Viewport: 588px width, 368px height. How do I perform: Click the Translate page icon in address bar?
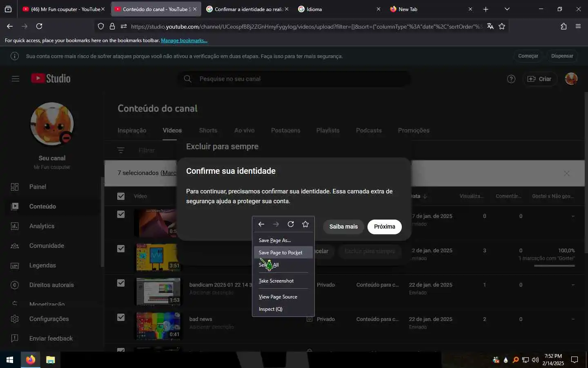(490, 26)
